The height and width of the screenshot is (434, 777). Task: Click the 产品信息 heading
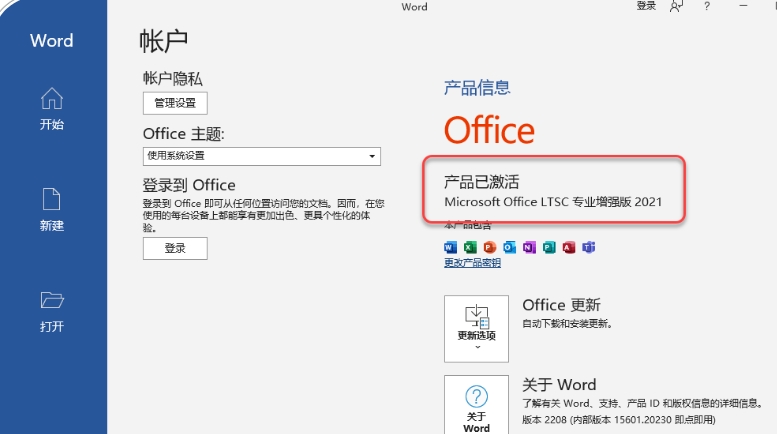tap(477, 88)
